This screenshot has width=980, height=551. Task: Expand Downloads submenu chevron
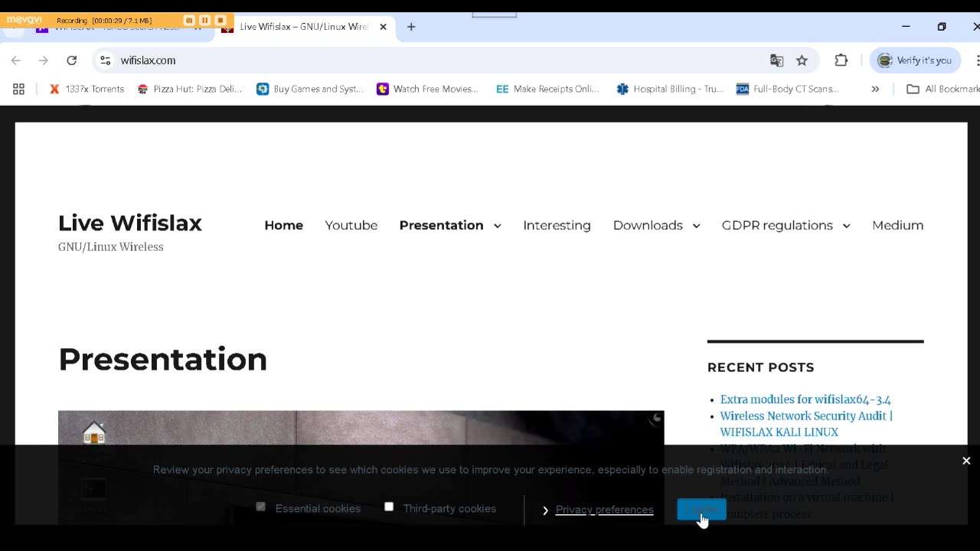(696, 226)
